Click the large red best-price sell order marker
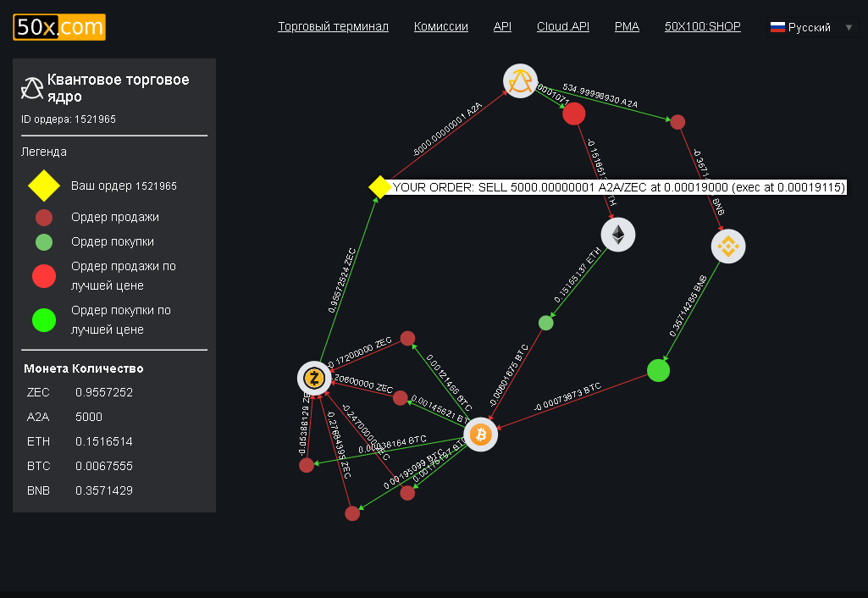The height and width of the screenshot is (598, 868). pyautogui.click(x=573, y=113)
